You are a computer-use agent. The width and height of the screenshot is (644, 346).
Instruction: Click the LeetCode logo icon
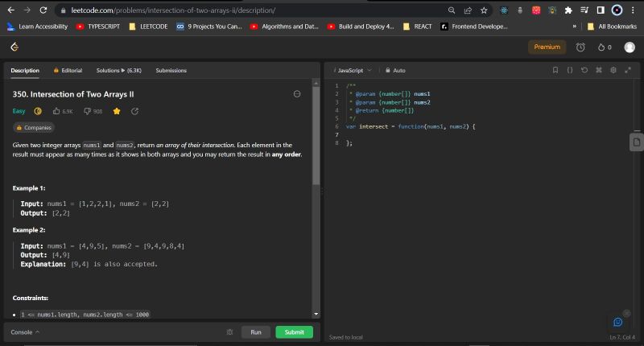point(14,47)
